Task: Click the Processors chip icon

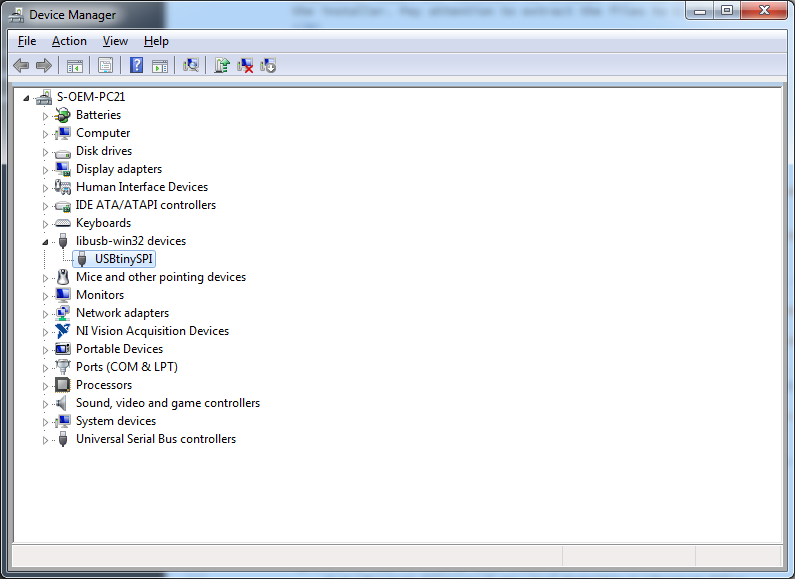Action: (62, 385)
